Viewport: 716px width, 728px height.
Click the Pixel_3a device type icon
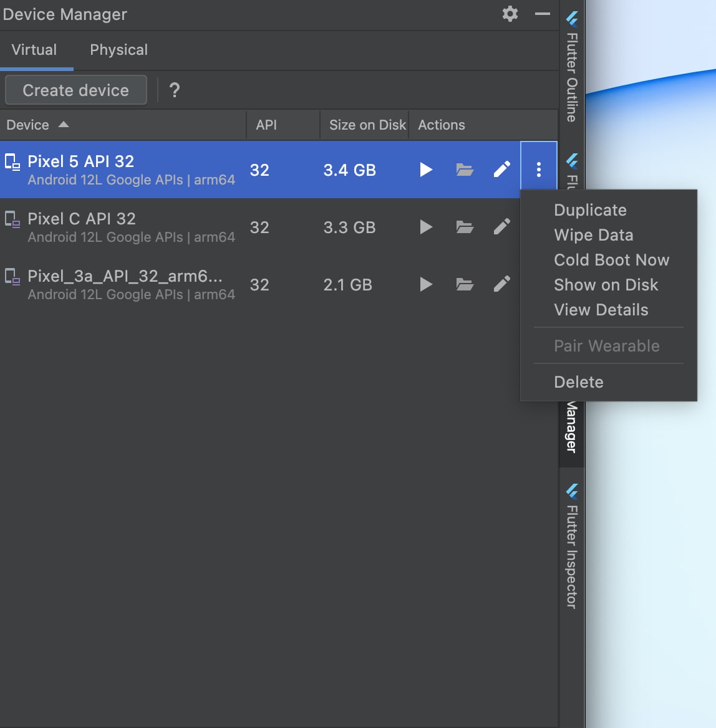click(12, 277)
